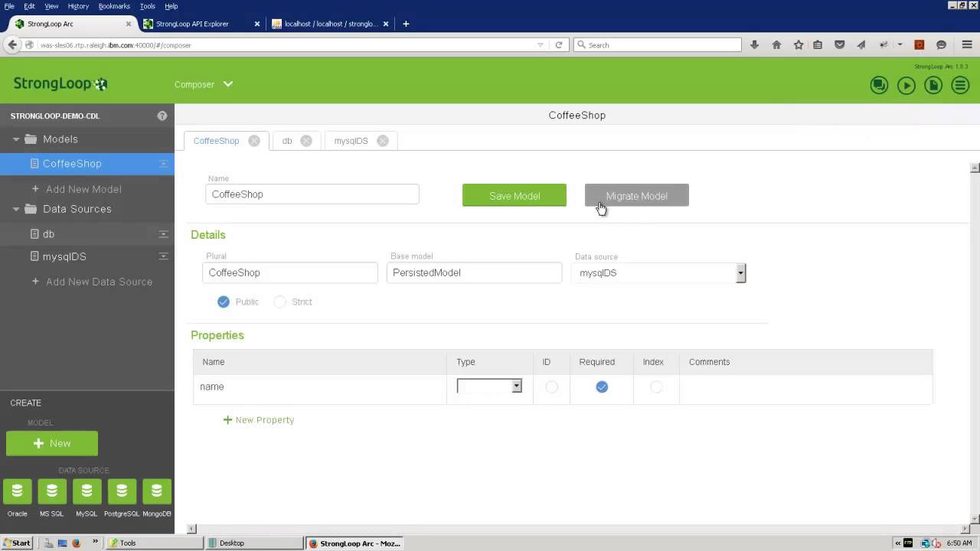980x551 pixels.
Task: Open the hamburger menu in green header
Action: (x=960, y=85)
